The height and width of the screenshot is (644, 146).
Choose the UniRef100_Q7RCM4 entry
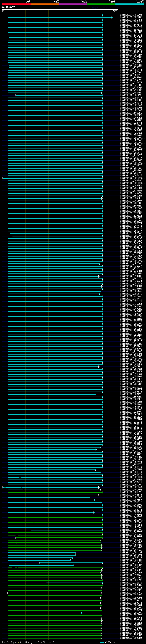pos(131,271)
